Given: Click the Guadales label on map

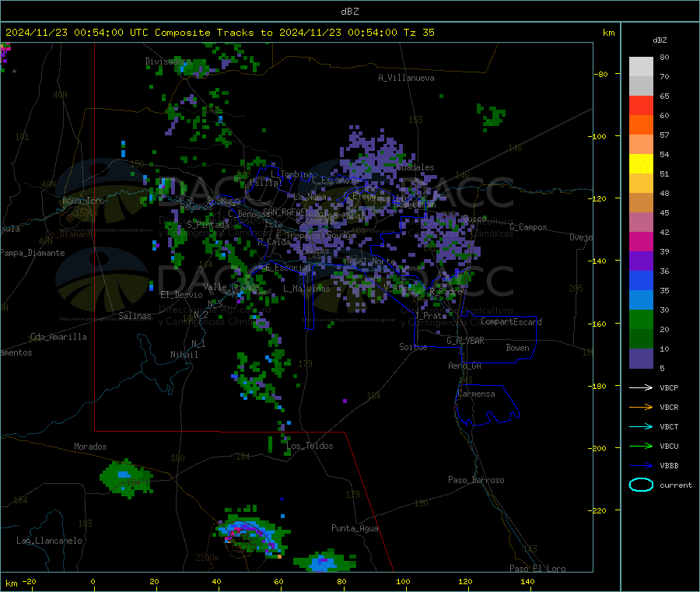Looking at the screenshot, I should 415,167.
